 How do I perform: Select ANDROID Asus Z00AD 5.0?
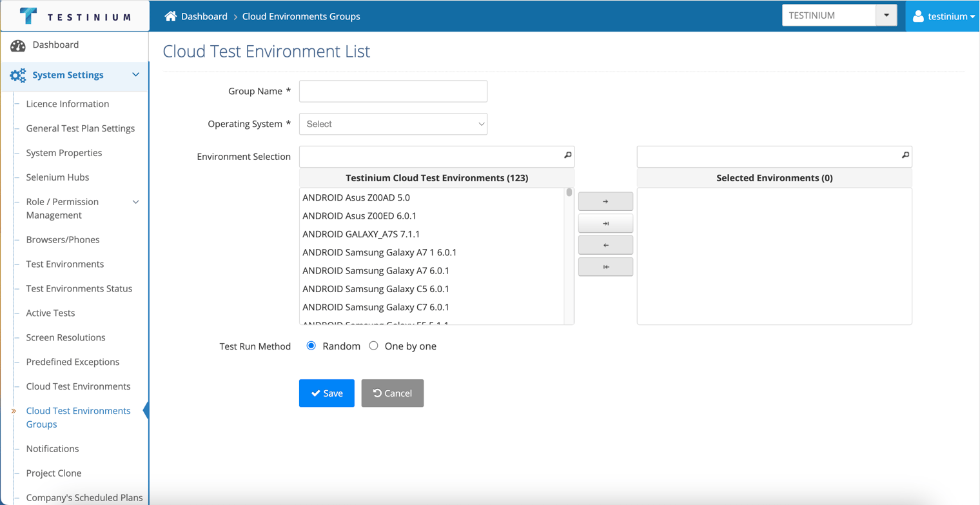[x=432, y=197]
